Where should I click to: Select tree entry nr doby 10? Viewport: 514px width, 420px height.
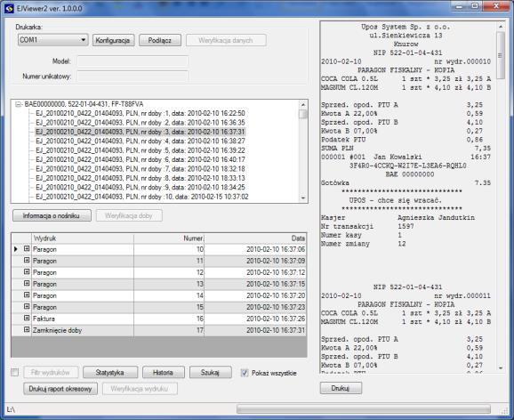coord(142,197)
